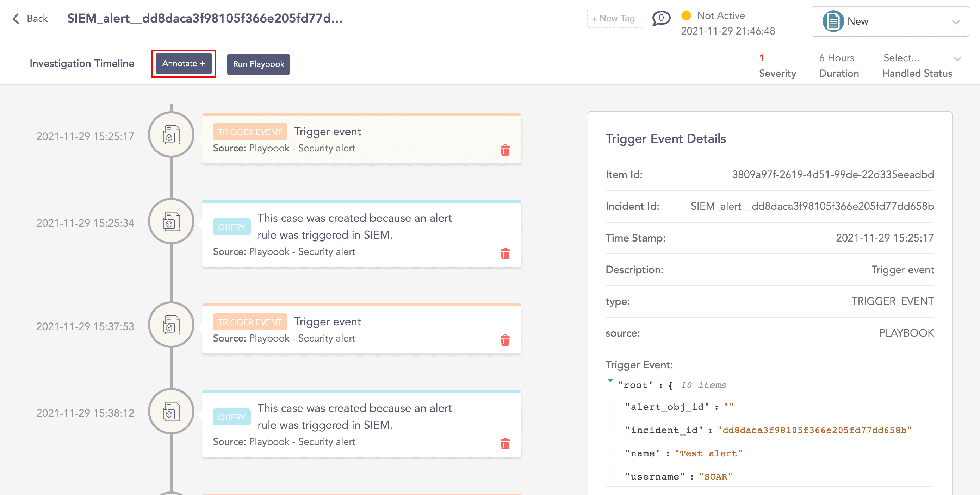Open the New status dropdown
This screenshot has width=980, height=495.
pos(890,22)
